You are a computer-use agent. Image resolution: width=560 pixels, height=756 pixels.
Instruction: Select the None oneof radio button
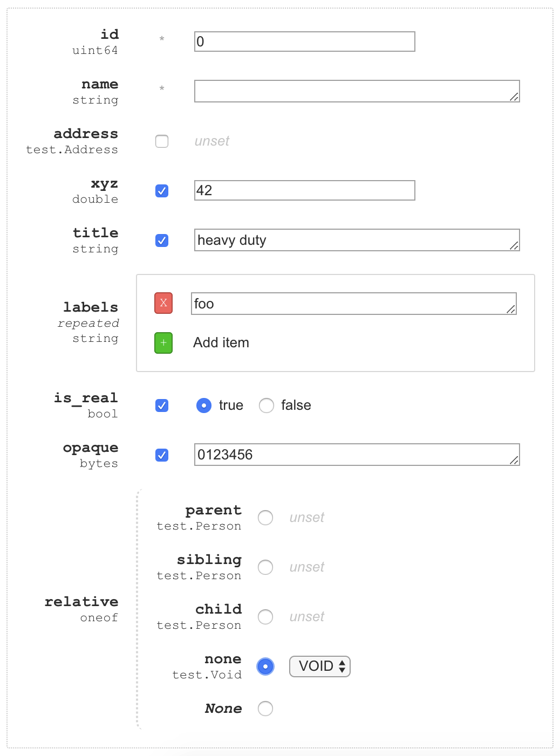point(265,709)
